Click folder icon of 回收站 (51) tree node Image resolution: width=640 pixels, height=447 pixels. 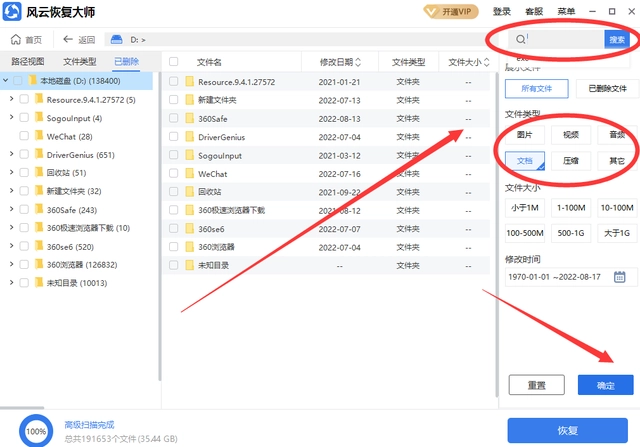point(39,172)
